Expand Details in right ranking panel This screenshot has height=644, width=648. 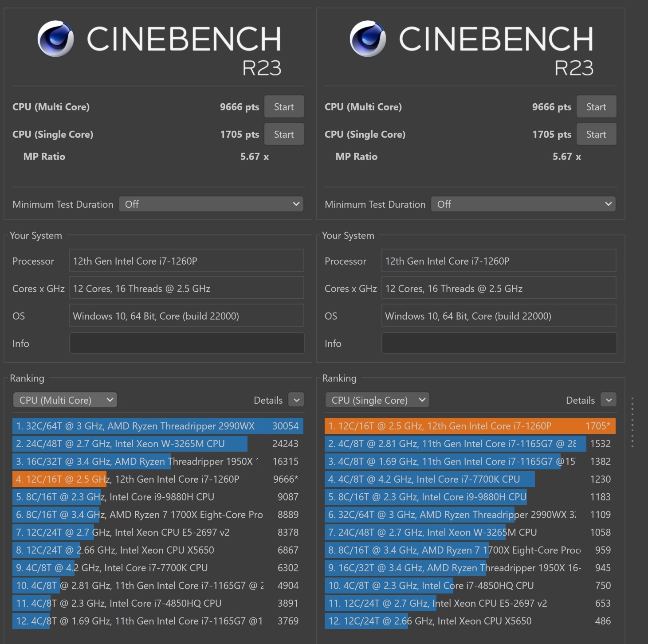tap(609, 400)
